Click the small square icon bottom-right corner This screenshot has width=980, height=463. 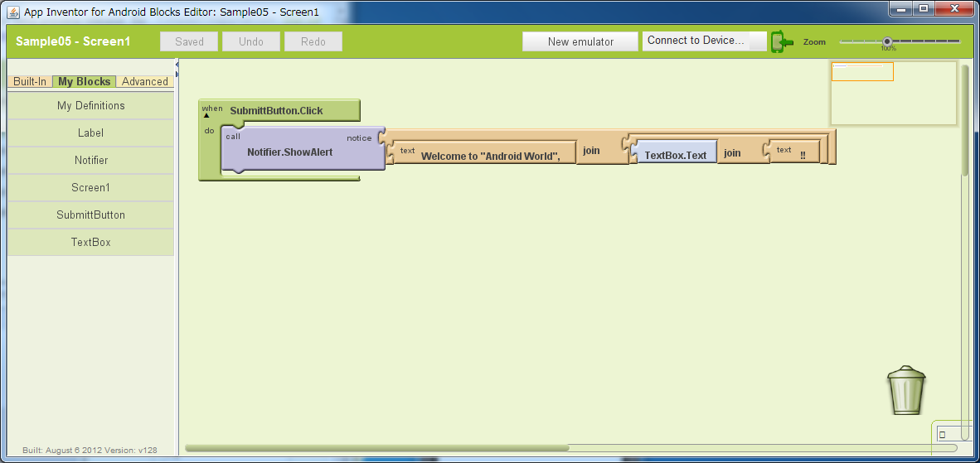click(x=942, y=434)
